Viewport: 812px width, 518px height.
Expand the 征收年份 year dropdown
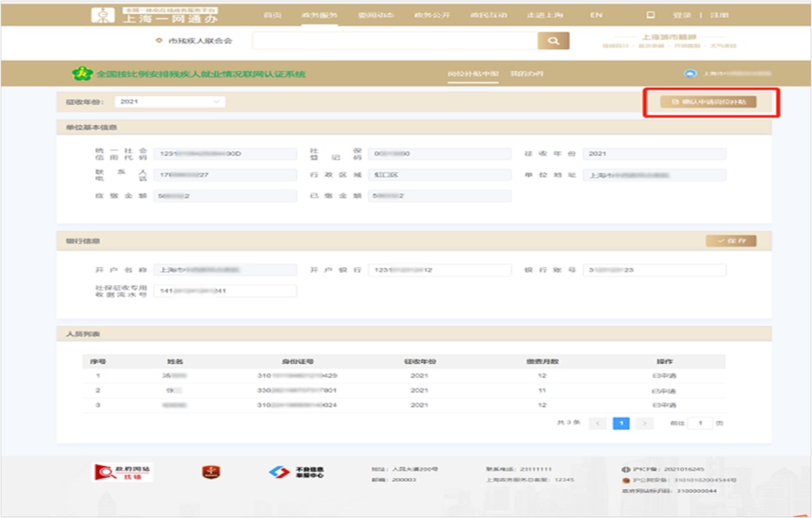(170, 101)
